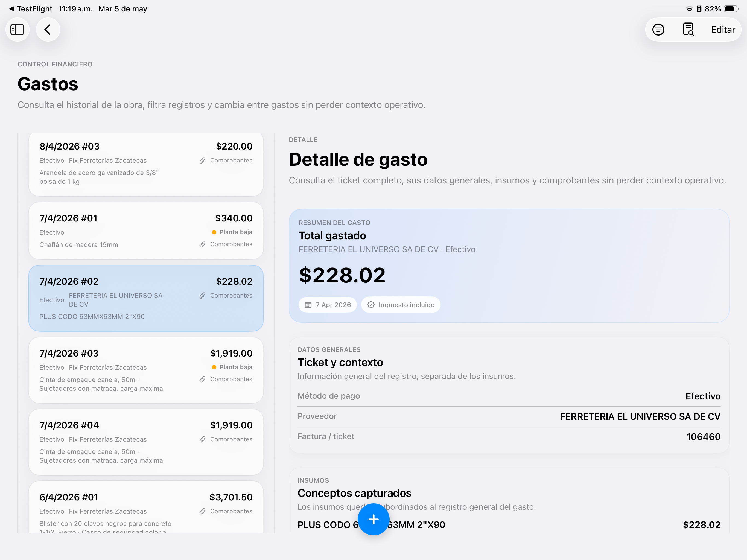Tap Factura / ticket number 106460
Image resolution: width=747 pixels, height=560 pixels.
[x=704, y=437]
